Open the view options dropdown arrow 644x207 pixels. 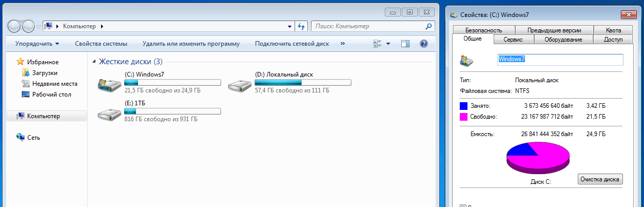coord(388,44)
